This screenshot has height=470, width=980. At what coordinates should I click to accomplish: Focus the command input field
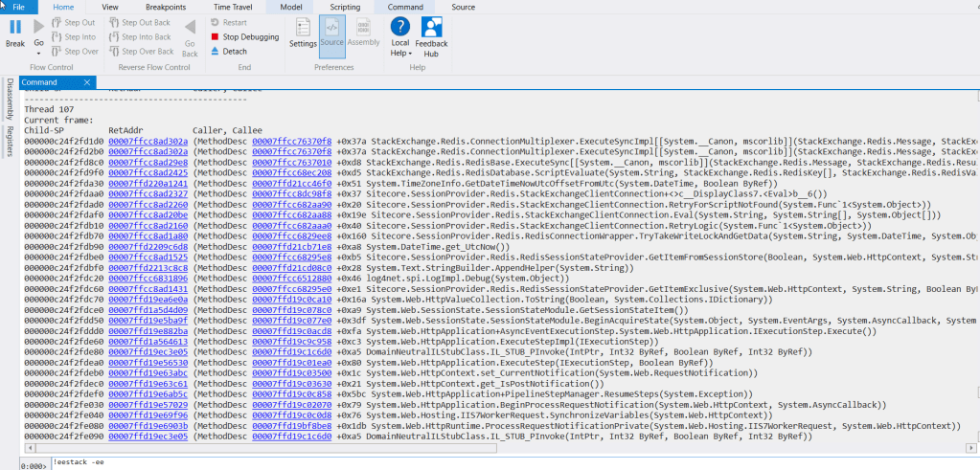[479, 463]
